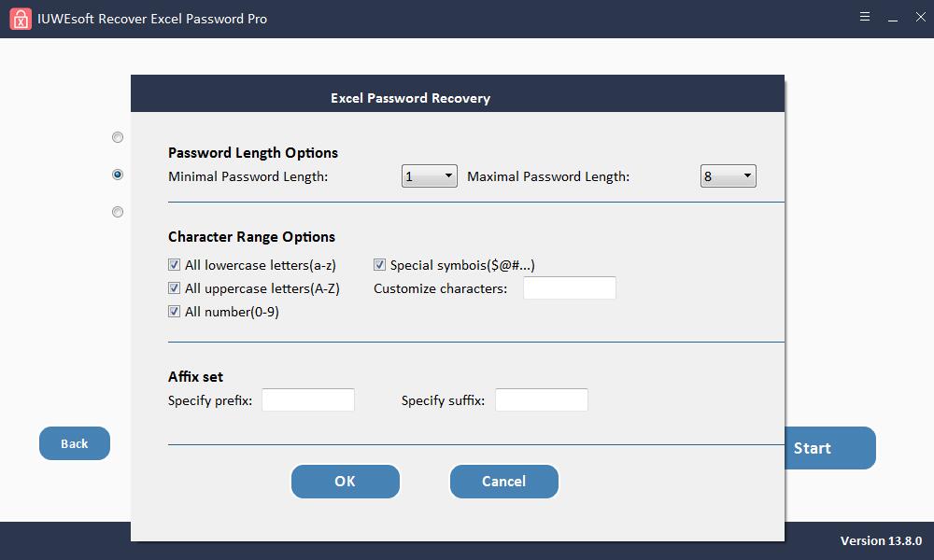The width and height of the screenshot is (934, 560).
Task: Confirm settings with the OK button
Action: click(x=346, y=482)
